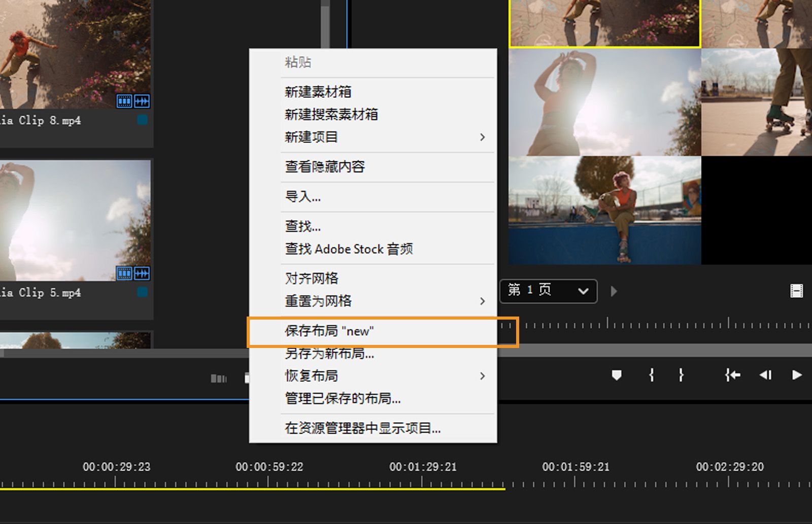Click 管理已保存的布局... menu entry
The width and height of the screenshot is (812, 524).
(x=343, y=399)
